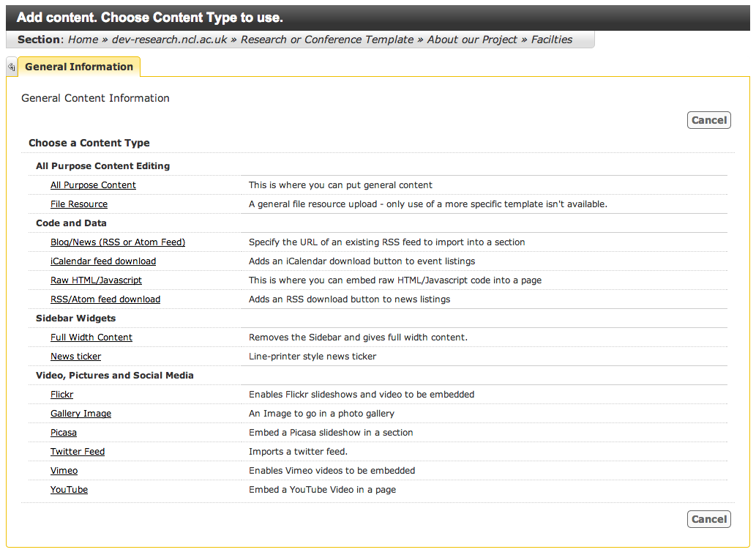Screen dimensions: 756x555
Task: Open the Vimeo content type link
Action: tap(64, 471)
